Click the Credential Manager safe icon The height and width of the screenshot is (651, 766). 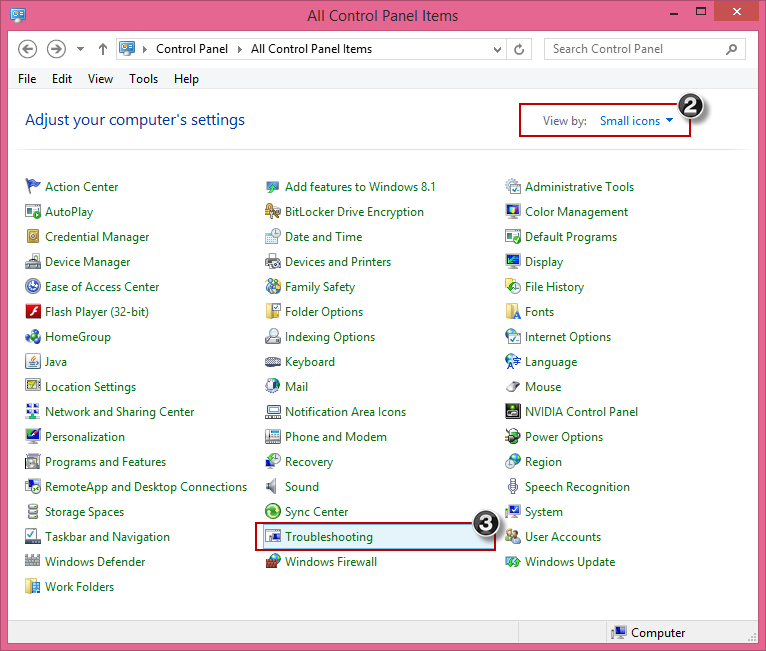(x=33, y=236)
